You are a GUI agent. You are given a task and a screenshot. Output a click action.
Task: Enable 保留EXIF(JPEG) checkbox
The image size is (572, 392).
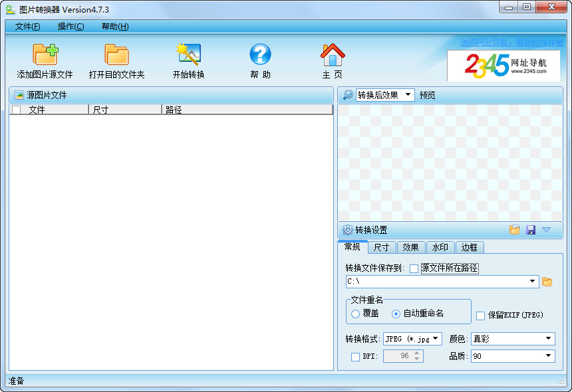480,316
